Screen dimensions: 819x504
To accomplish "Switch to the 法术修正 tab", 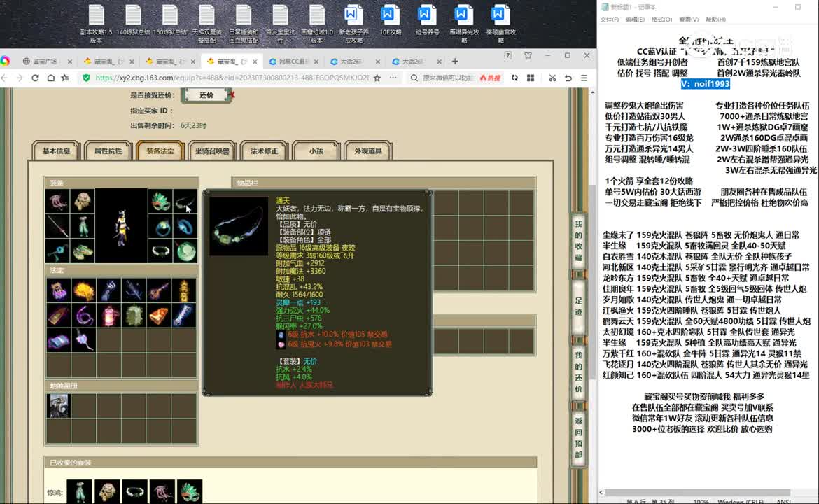I will [x=264, y=151].
